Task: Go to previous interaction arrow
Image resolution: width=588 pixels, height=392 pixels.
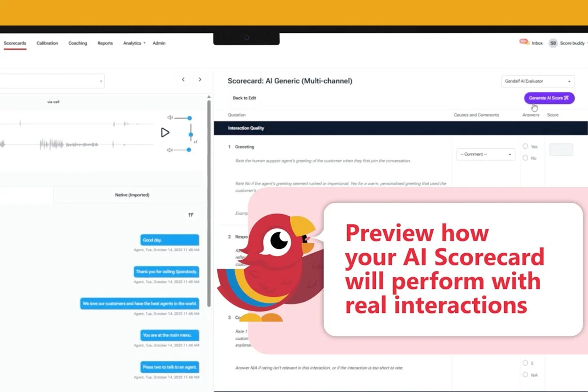Action: tap(183, 80)
